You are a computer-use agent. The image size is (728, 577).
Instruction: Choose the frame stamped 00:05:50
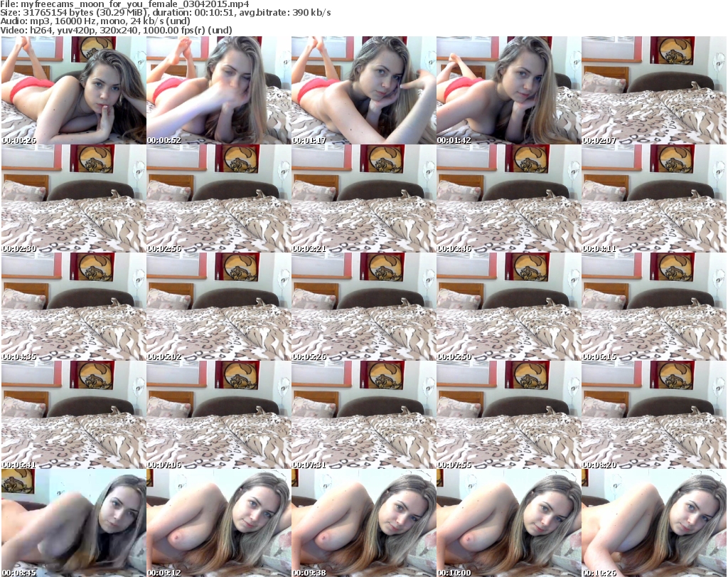click(509, 307)
